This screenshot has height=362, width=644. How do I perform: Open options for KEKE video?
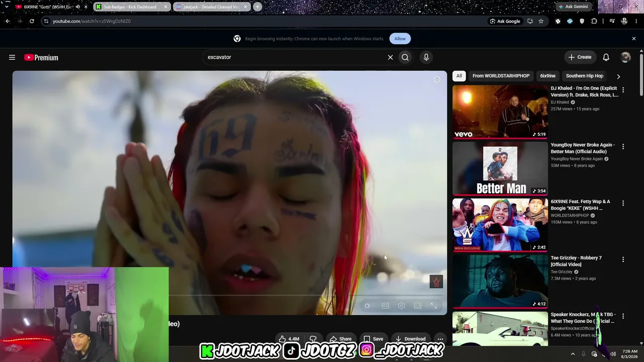pyautogui.click(x=623, y=203)
